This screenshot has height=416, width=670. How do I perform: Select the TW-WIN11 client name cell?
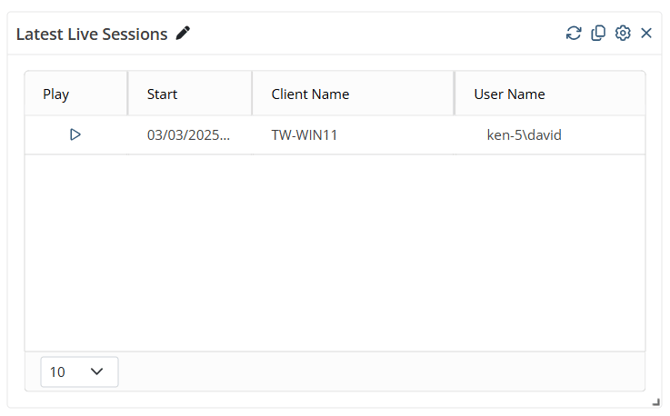304,134
